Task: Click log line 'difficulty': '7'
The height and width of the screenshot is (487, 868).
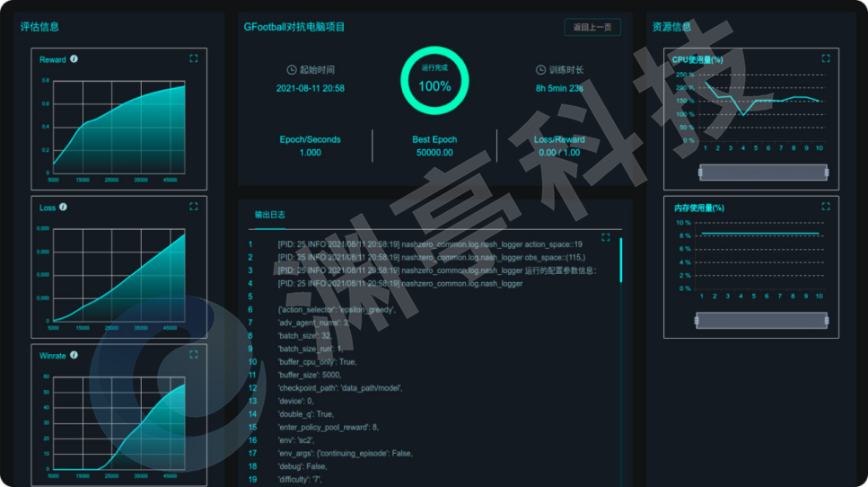Action: [x=300, y=479]
